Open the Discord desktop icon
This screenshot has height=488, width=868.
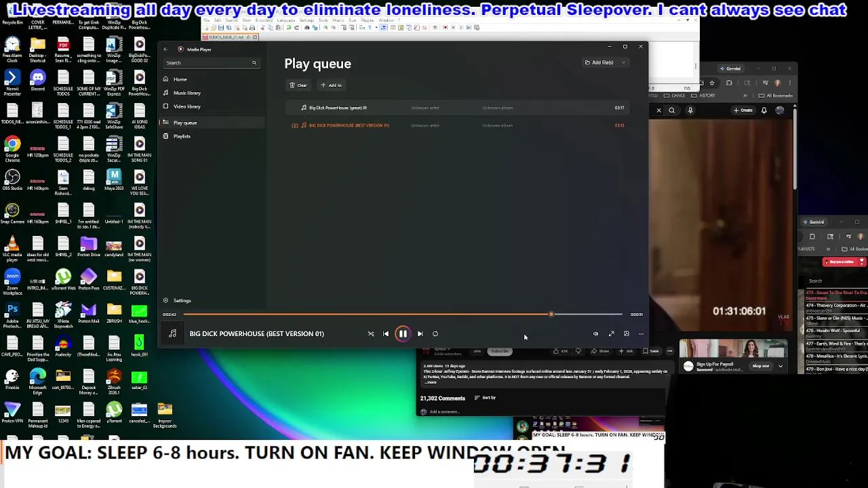(37, 81)
